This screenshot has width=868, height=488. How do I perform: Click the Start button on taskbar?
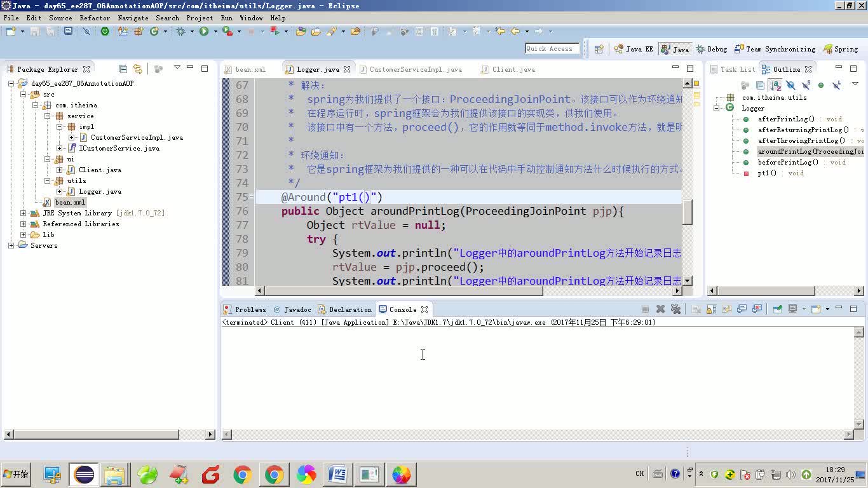pos(16,474)
